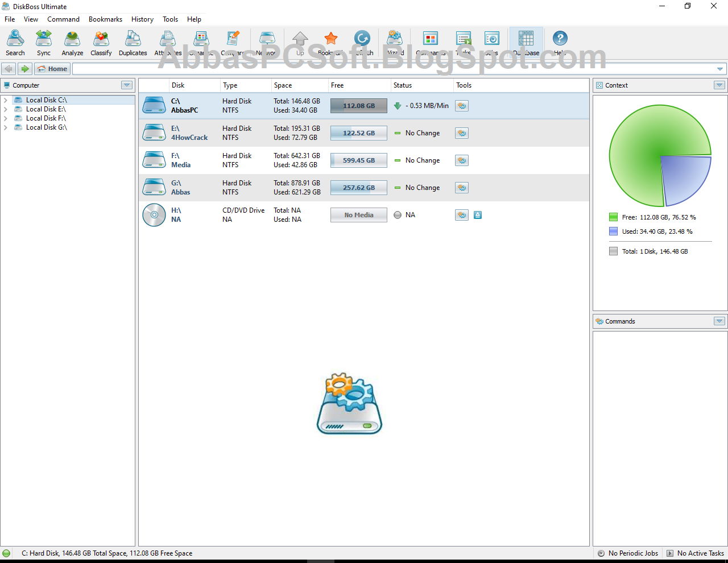
Task: Open the Database tool
Action: [526, 43]
